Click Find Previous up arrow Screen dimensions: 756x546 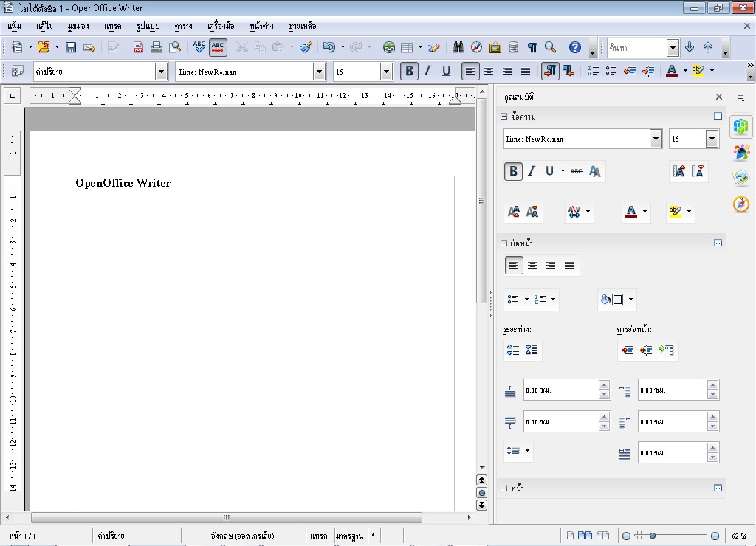point(708,47)
